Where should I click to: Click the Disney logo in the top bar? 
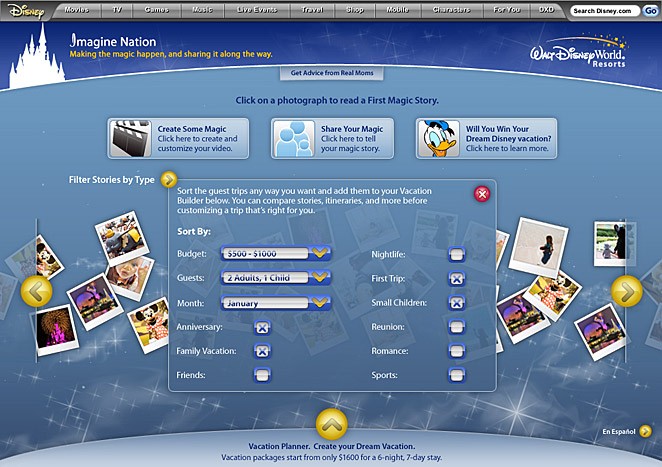pos(26,11)
